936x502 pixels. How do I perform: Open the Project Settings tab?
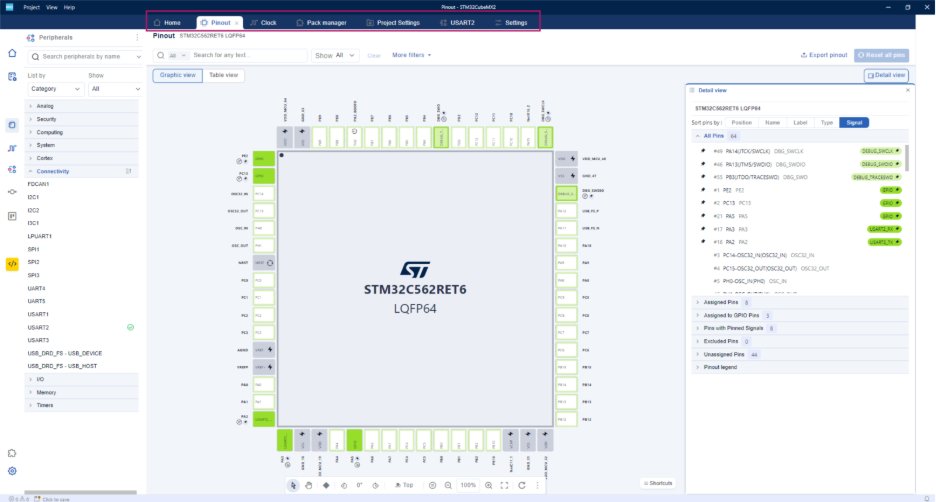(x=393, y=23)
